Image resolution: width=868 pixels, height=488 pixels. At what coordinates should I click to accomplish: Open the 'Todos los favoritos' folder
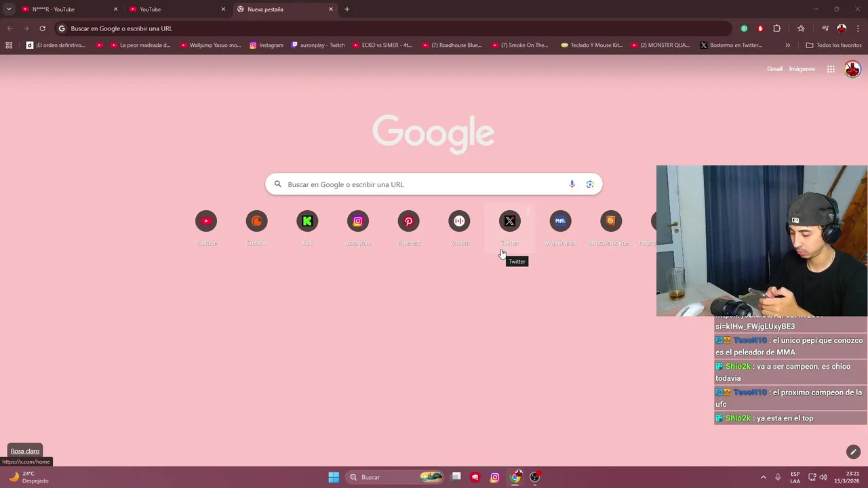pyautogui.click(x=833, y=45)
